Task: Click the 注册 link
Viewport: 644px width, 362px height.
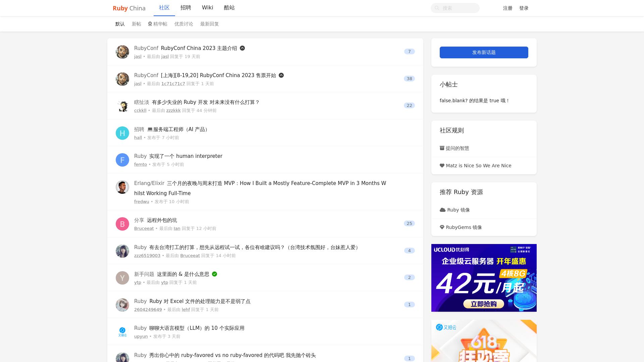Action: click(x=508, y=8)
